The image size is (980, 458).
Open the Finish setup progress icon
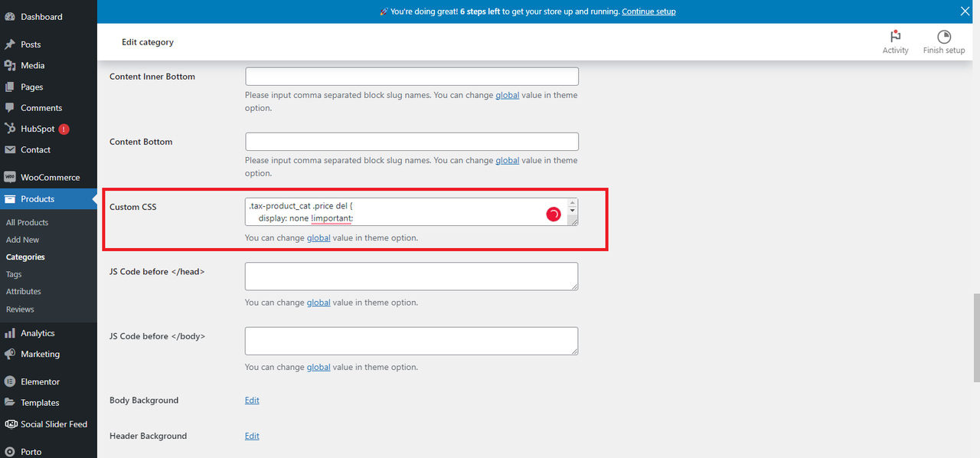(944, 37)
